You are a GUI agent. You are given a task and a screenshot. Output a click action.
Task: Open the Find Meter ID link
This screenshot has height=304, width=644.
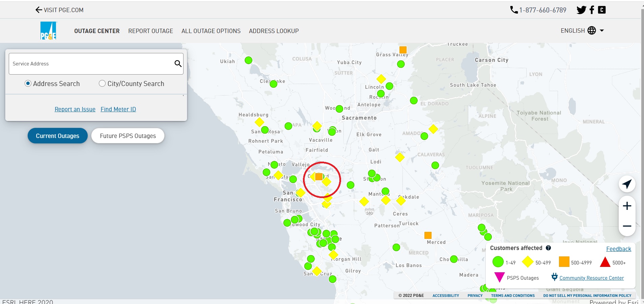tap(118, 109)
